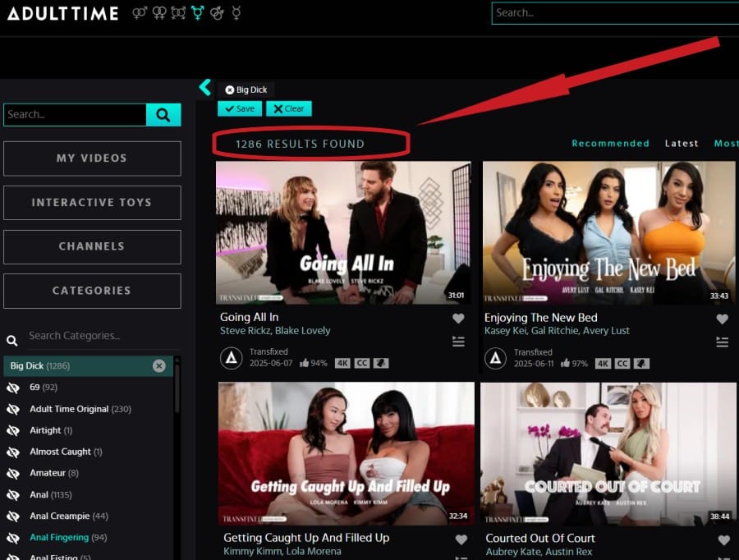Select the second gender preference icon in header
This screenshot has height=560, width=739.
[x=159, y=13]
